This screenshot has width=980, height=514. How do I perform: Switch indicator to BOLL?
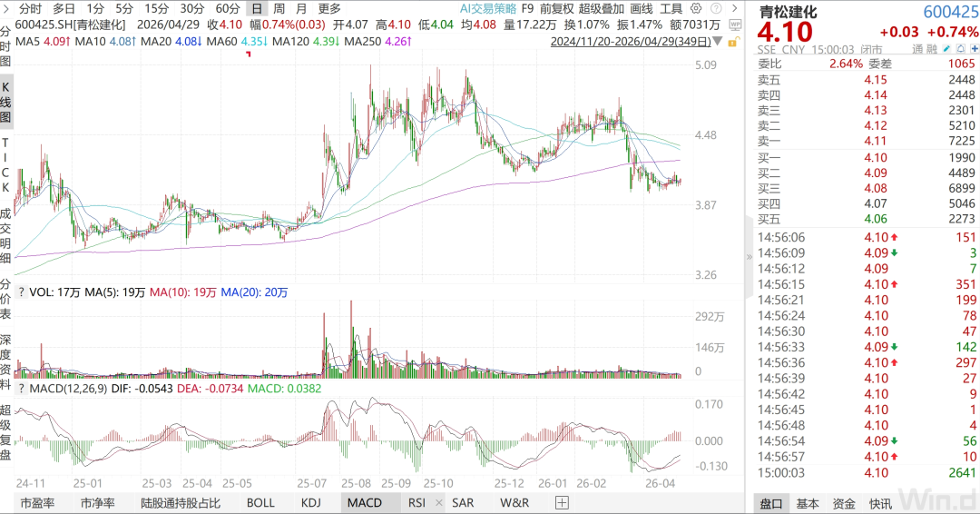(260, 503)
